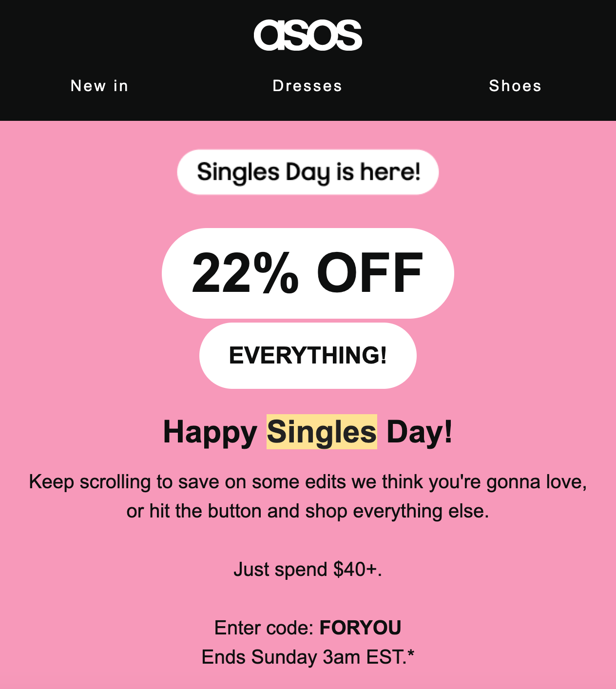Click the promo code FORYOU
This screenshot has width=616, height=689.
360,628
